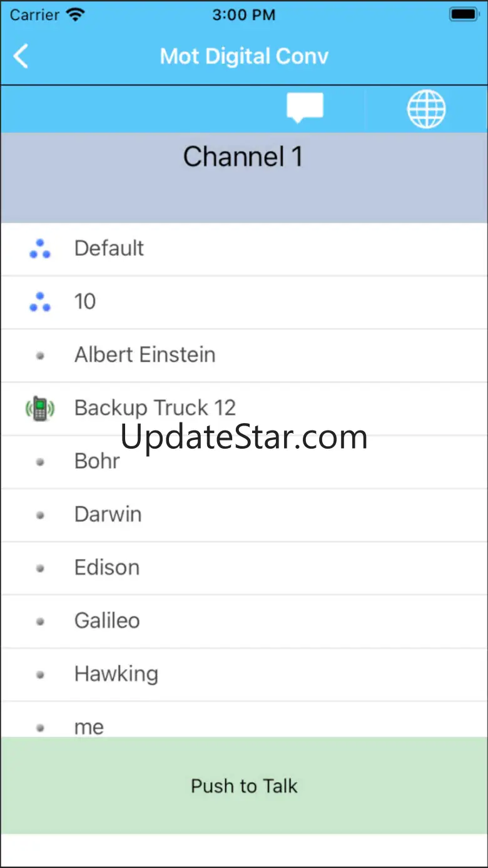This screenshot has height=868, width=488.
Task: Hold the Push to Talk button
Action: pos(244,785)
